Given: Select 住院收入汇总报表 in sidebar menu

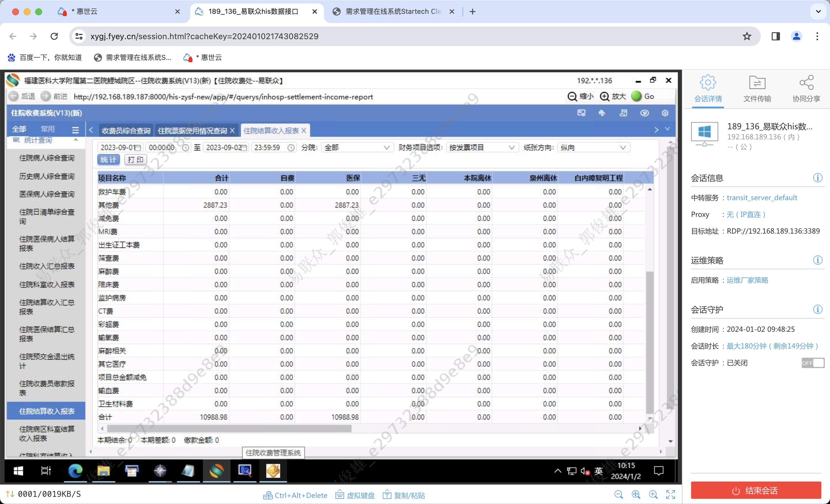Looking at the screenshot, I should (46, 266).
